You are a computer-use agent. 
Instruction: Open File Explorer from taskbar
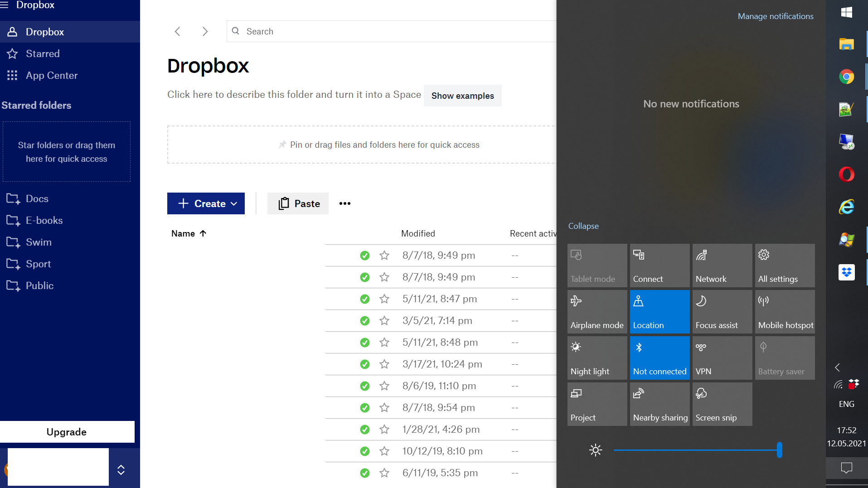tap(846, 44)
